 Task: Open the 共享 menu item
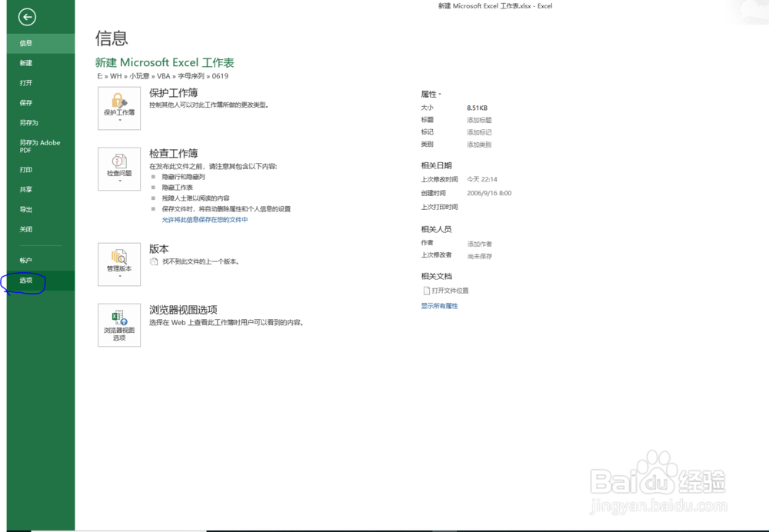41,189
